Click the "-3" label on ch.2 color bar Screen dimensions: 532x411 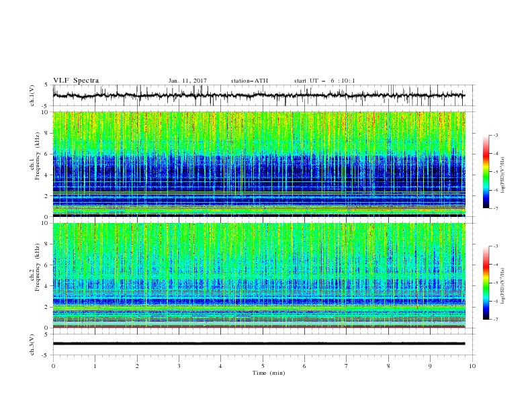pyautogui.click(x=496, y=246)
